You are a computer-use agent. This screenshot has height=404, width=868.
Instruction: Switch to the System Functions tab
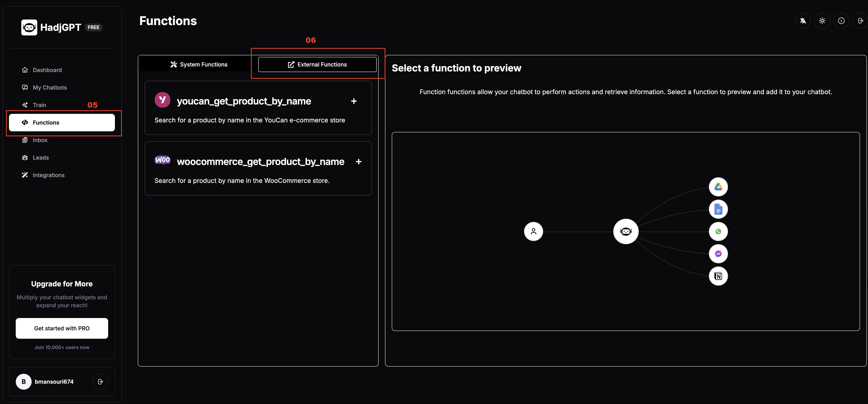click(x=199, y=64)
